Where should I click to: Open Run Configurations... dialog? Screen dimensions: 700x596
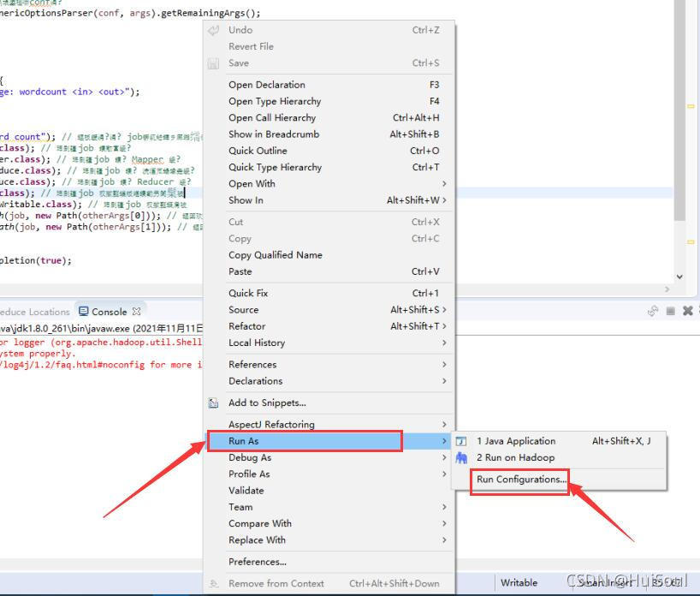(521, 480)
